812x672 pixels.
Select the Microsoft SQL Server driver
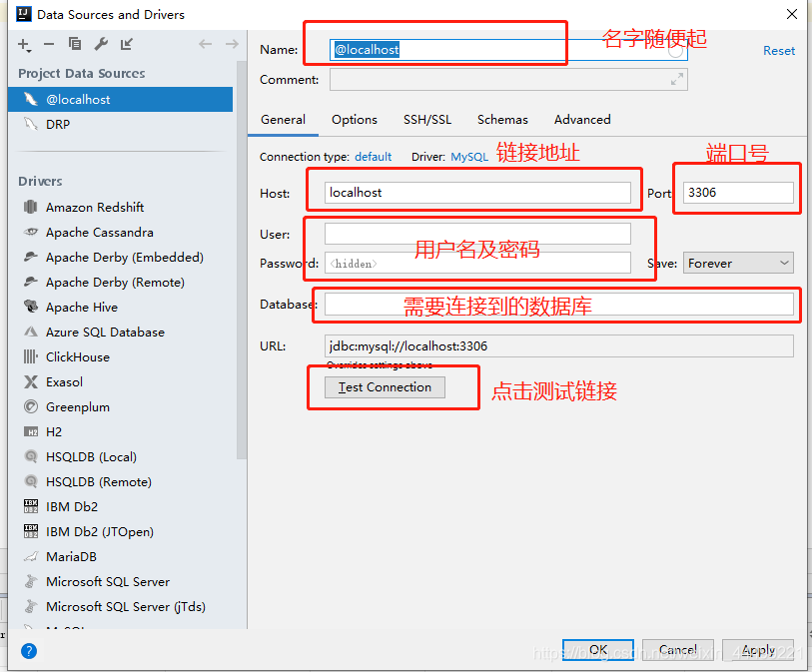coord(108,581)
